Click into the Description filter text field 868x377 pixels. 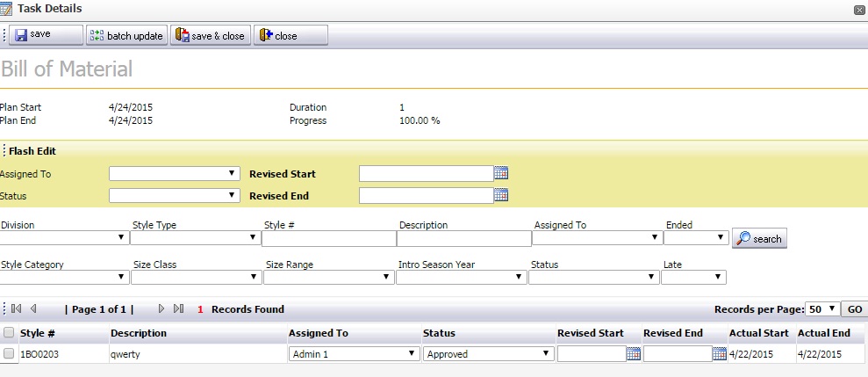tap(463, 238)
